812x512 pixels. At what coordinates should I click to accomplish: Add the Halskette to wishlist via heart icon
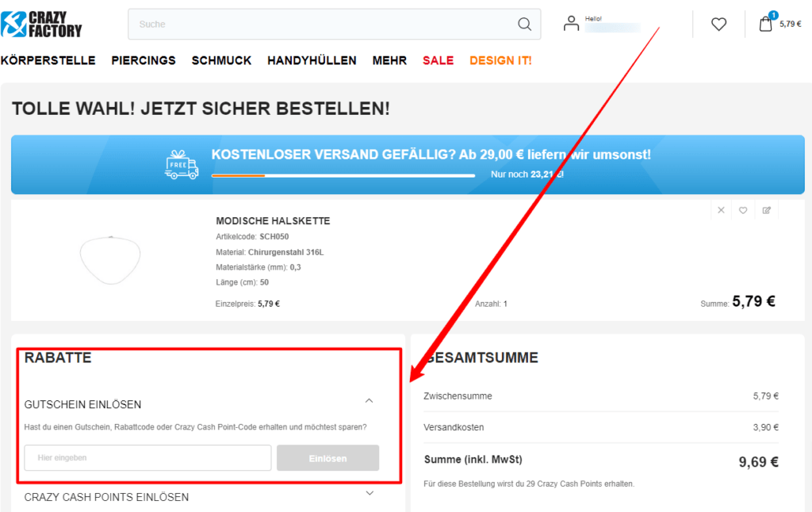743,210
